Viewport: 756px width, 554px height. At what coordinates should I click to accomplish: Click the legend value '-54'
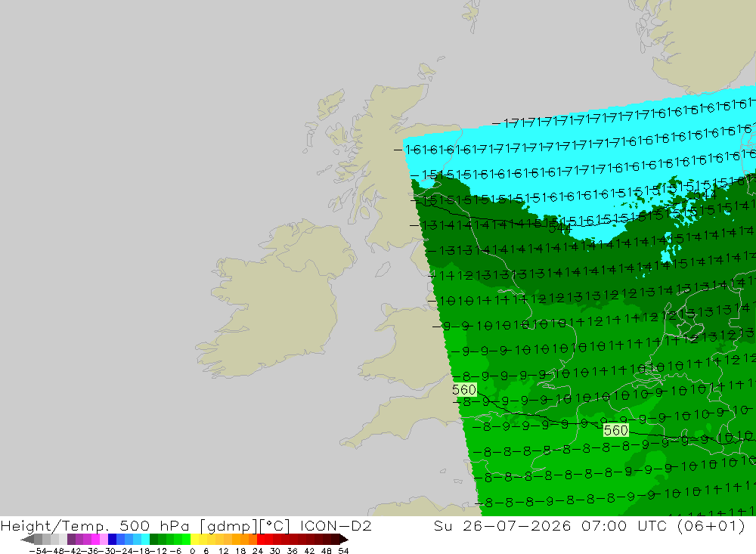pos(39,551)
